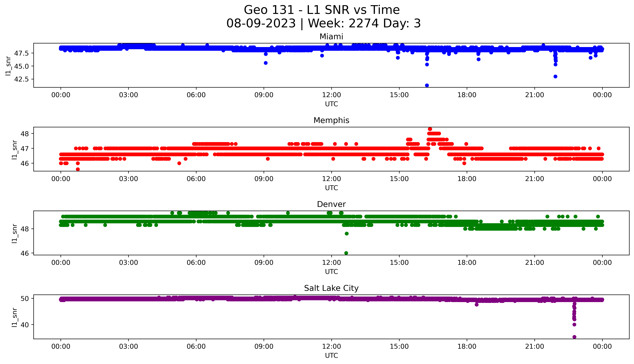Image resolution: width=634 pixels, height=364 pixels.
Task: Click the 15:00 tick label on Miami axis
Action: [x=399, y=95]
